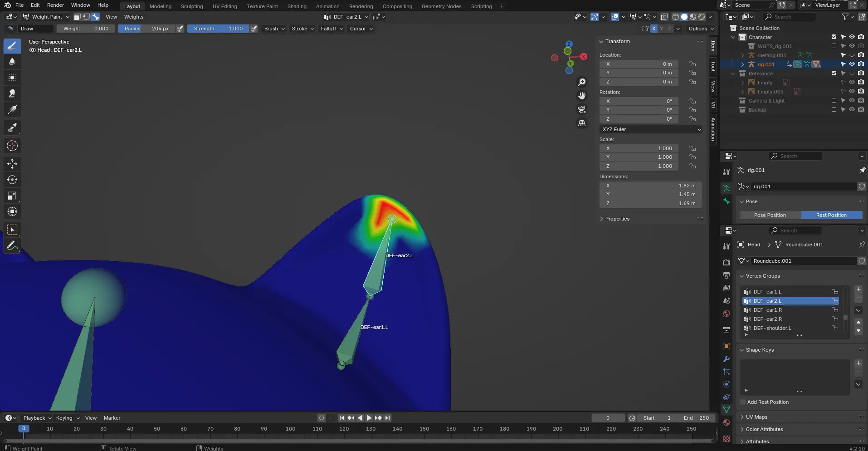The width and height of the screenshot is (868, 451).
Task: Open the Playback popover
Action: coord(38,418)
